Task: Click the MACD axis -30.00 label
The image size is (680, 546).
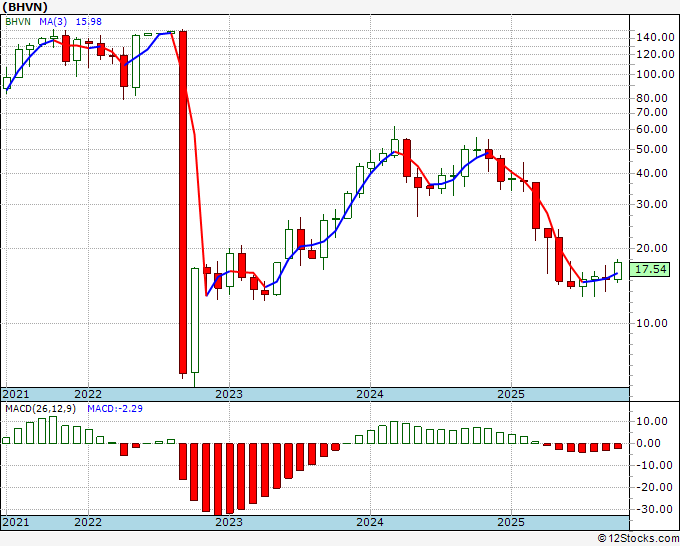Action: (652, 509)
